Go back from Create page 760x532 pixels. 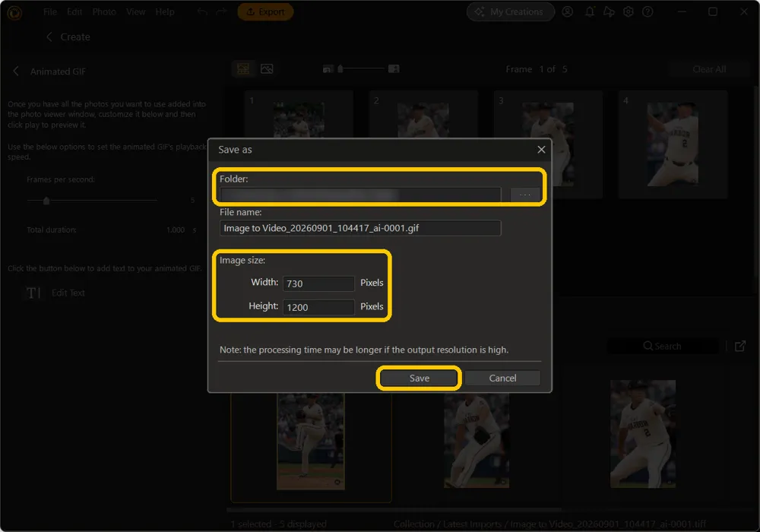click(x=49, y=36)
